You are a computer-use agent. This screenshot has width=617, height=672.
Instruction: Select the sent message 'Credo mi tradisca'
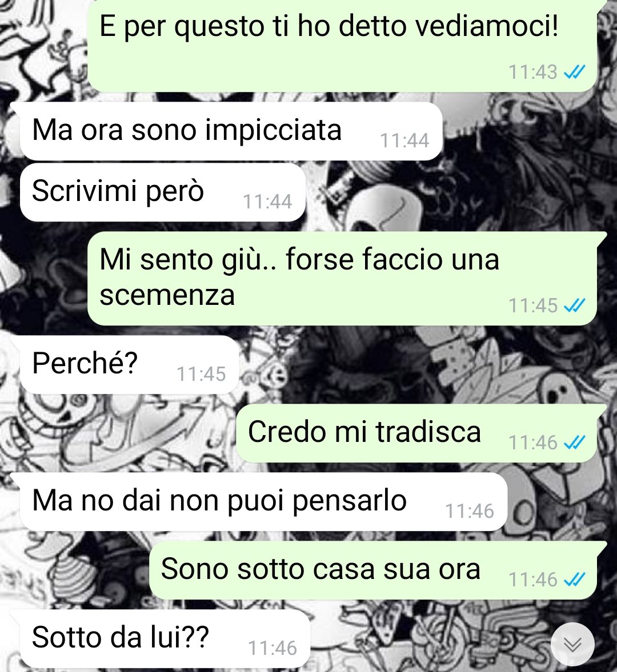(416, 433)
